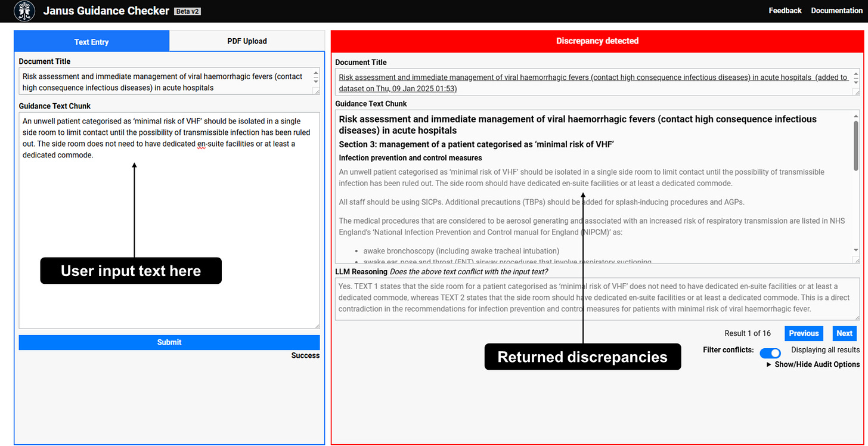Click the scroll down arrow in returned guidance text
The width and height of the screenshot is (868, 446).
coord(856,250)
